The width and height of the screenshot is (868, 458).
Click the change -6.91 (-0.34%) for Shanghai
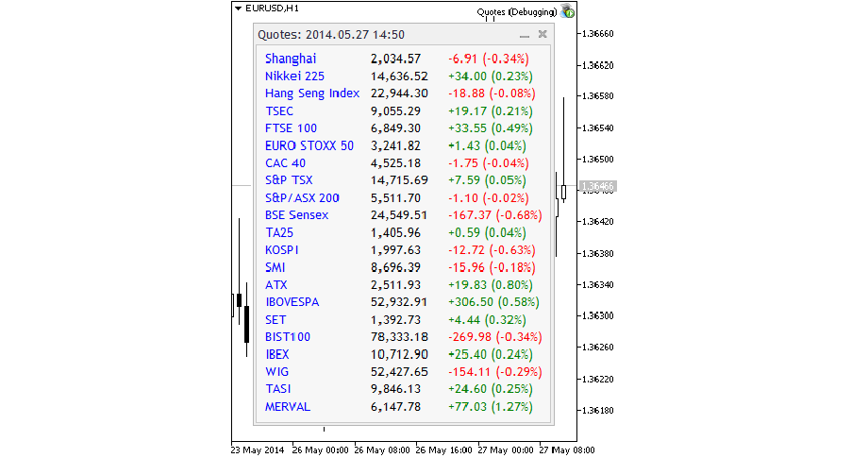click(x=489, y=59)
